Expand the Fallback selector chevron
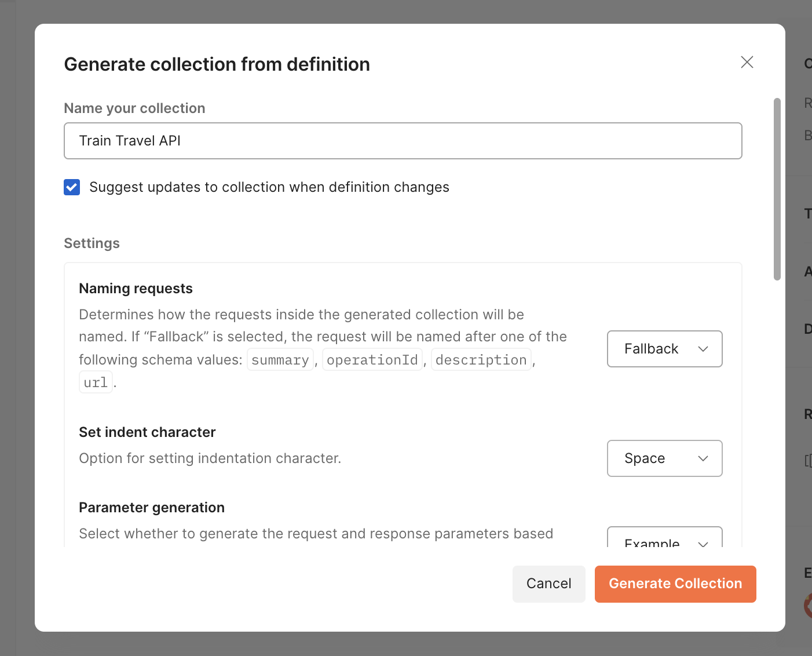This screenshot has height=656, width=812. coord(704,349)
